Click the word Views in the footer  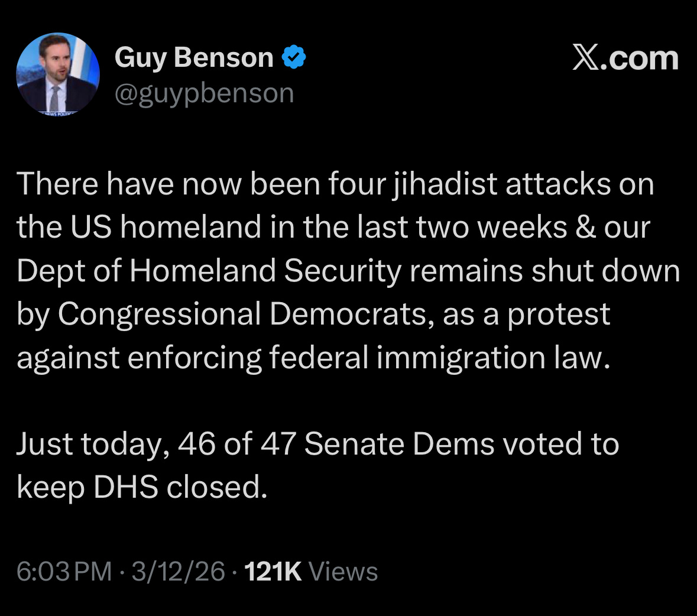pyautogui.click(x=343, y=572)
